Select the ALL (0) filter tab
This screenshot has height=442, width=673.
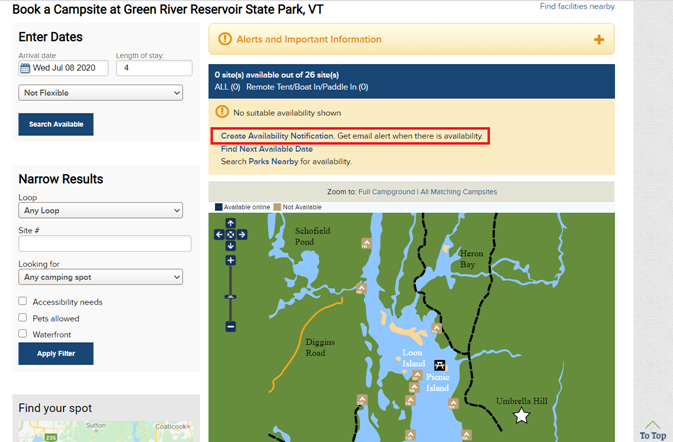click(227, 87)
